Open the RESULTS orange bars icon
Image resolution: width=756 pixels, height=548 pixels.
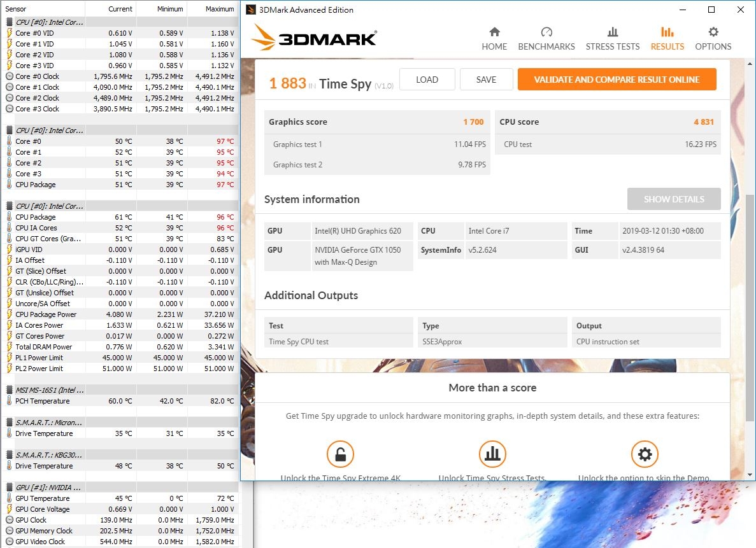667,32
